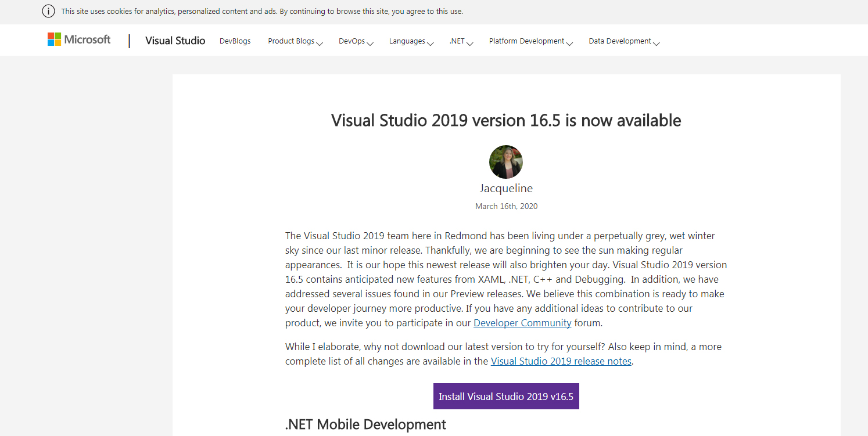The width and height of the screenshot is (868, 436).
Task: Open the Developer Community forum link
Action: (x=522, y=323)
